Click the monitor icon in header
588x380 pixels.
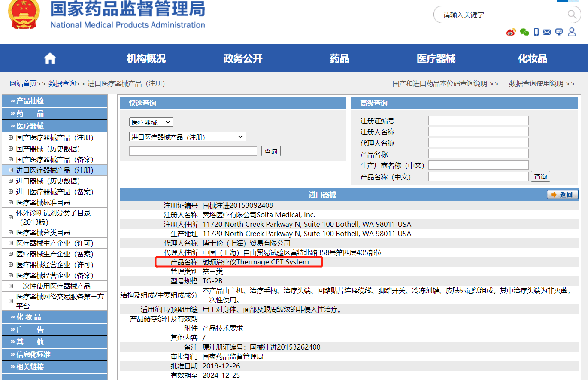(559, 32)
